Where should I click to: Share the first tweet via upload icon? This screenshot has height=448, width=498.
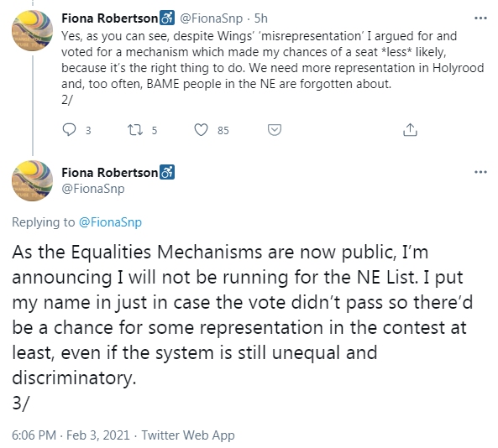tap(410, 130)
